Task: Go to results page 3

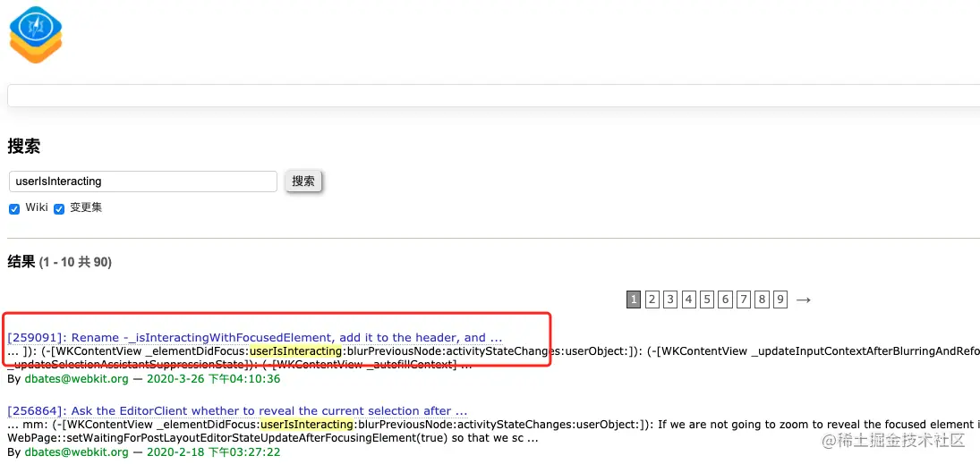Action: pyautogui.click(x=670, y=299)
